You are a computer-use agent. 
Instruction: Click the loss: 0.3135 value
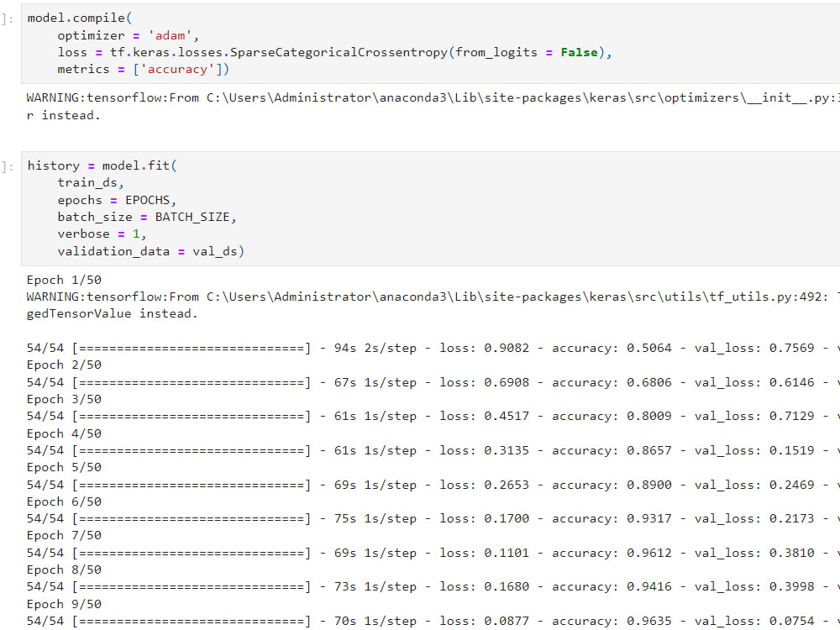[x=485, y=450]
